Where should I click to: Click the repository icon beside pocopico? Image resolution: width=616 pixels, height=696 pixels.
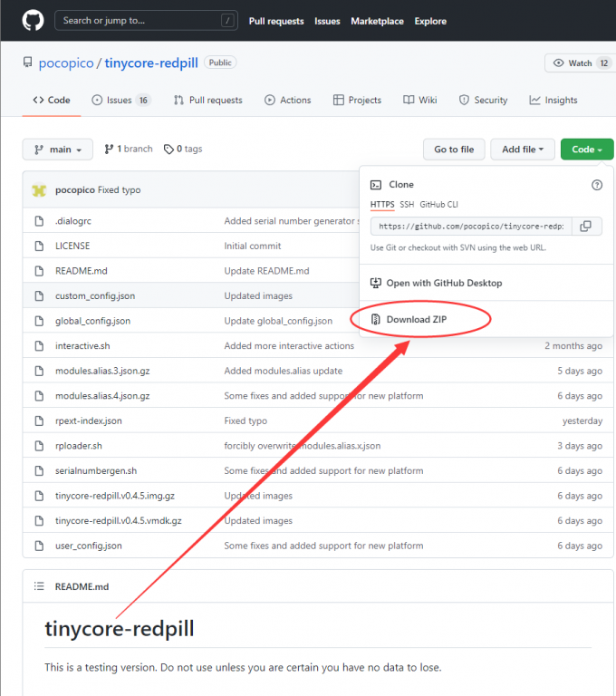point(27,63)
